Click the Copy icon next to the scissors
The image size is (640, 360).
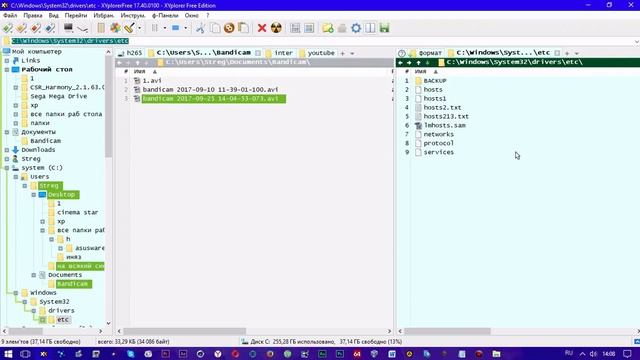[215, 28]
